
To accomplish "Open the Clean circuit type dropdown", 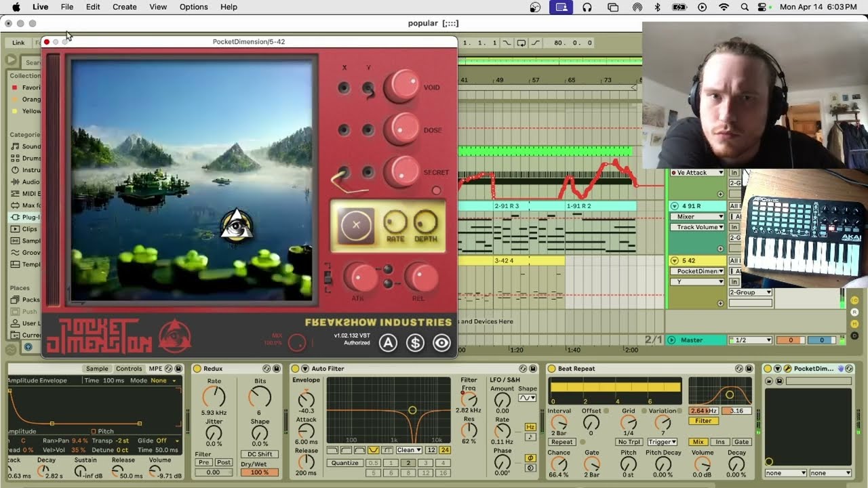I will coord(409,450).
